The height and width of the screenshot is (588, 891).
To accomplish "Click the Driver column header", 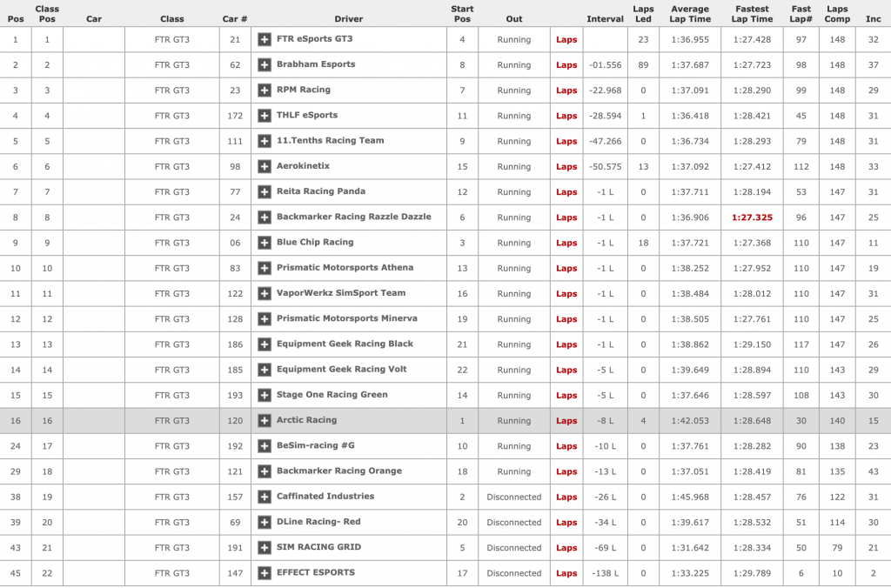I will pyautogui.click(x=348, y=18).
